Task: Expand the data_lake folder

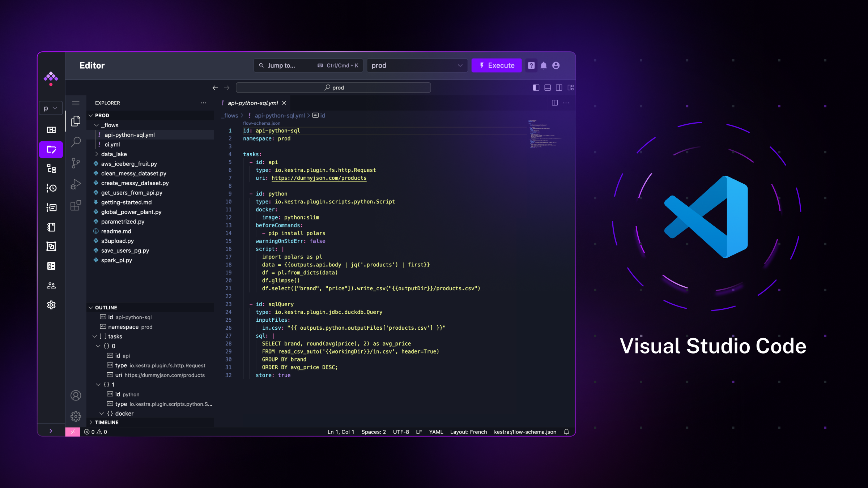Action: (x=114, y=154)
